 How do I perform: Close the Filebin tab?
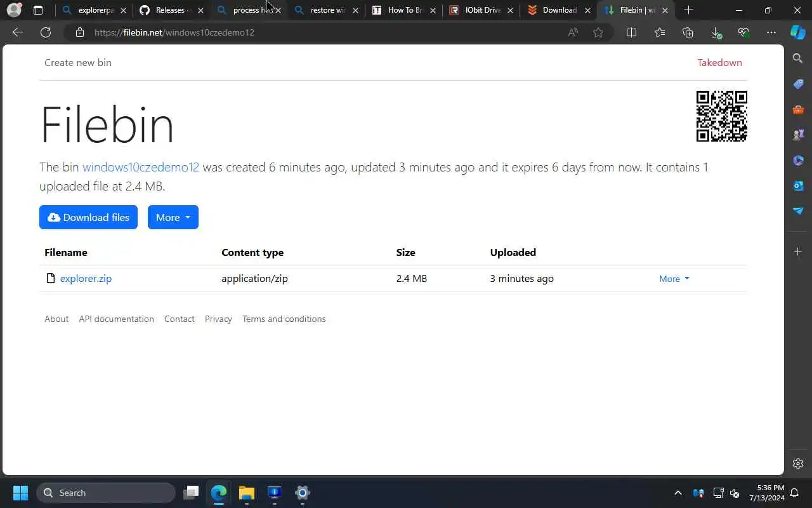click(665, 10)
